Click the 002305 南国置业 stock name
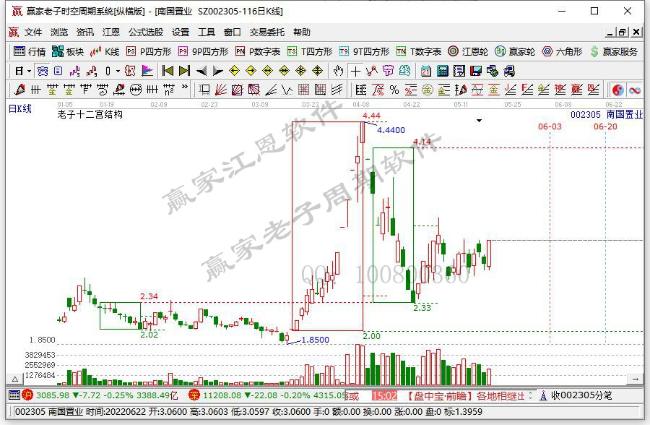Image resolution: width=650 pixels, height=425 pixels. pyautogui.click(x=606, y=114)
